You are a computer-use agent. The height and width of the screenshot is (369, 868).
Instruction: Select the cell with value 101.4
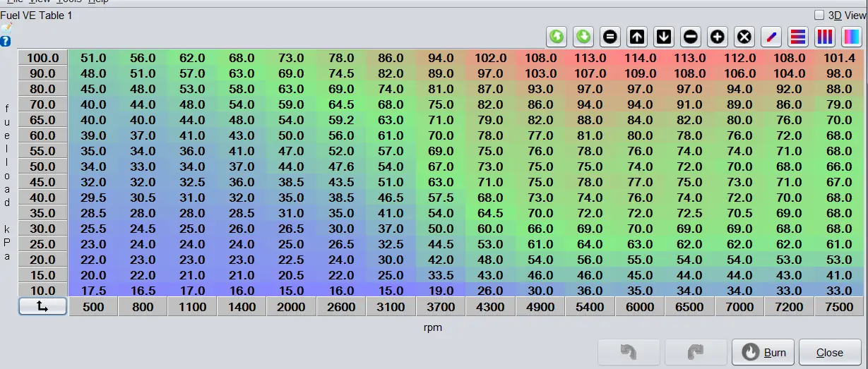(839, 58)
